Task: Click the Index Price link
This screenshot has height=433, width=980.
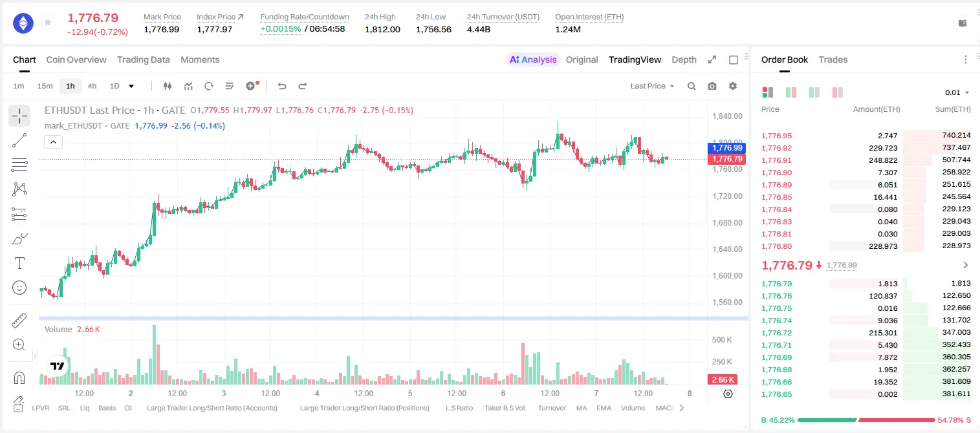Action: [x=221, y=17]
